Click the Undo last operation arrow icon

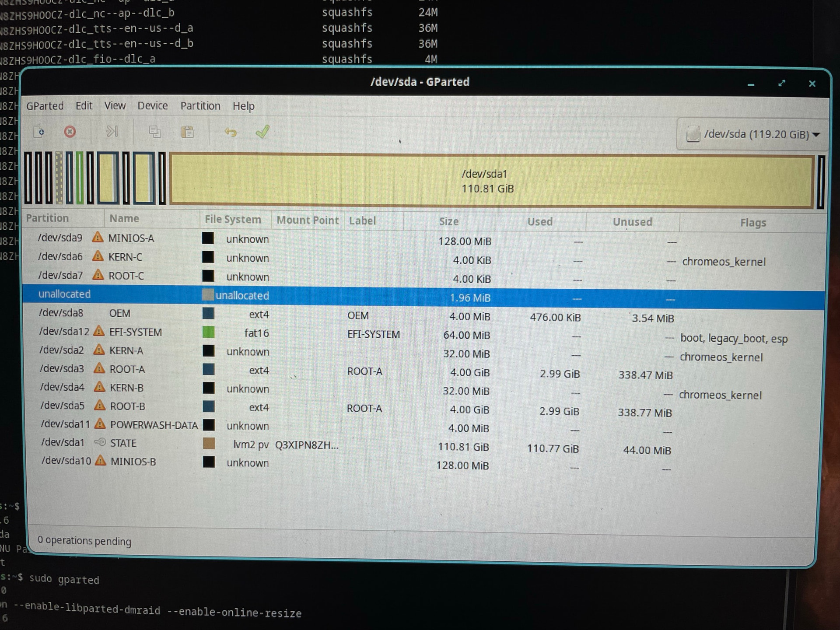(x=231, y=132)
